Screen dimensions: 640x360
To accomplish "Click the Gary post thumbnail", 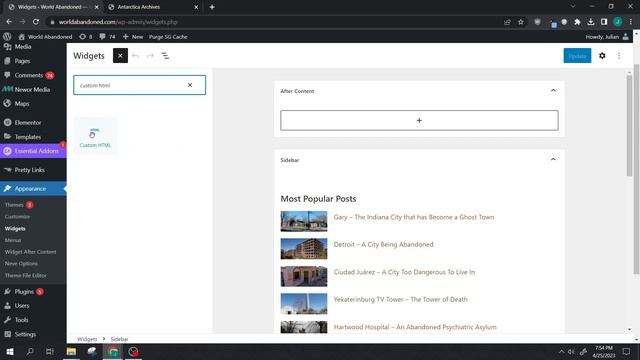I will (304, 221).
